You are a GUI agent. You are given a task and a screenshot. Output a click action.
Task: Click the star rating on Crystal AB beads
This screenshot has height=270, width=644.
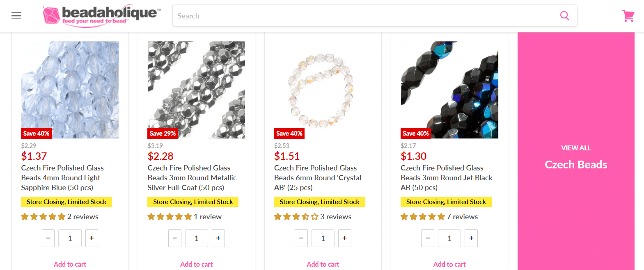pos(296,216)
